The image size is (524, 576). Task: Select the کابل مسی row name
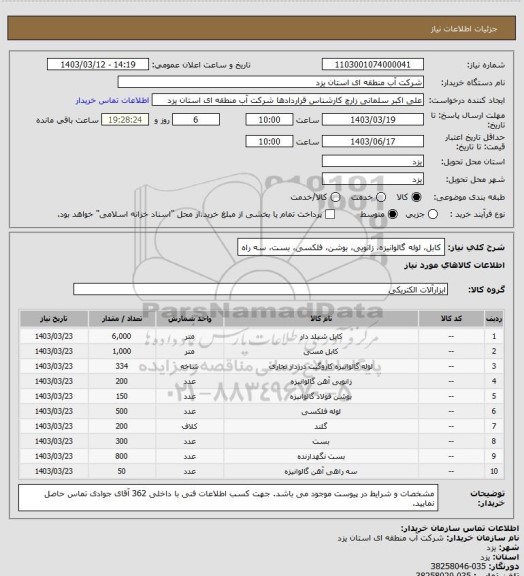(321, 352)
